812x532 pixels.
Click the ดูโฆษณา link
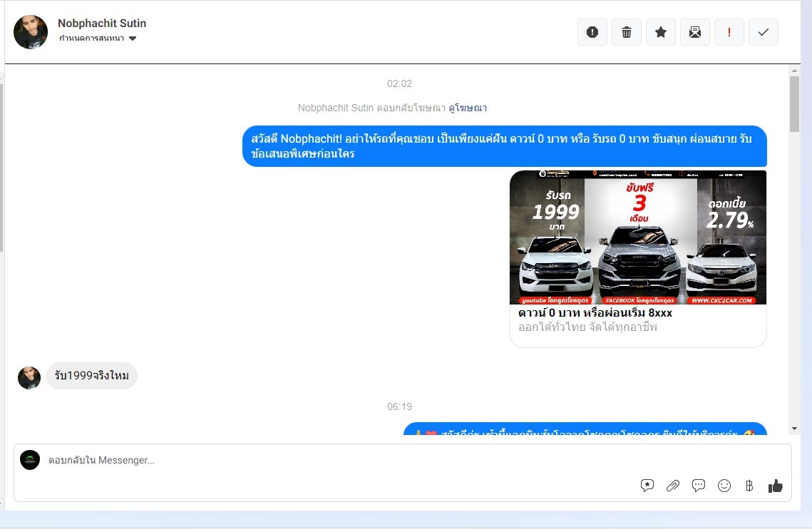click(x=468, y=108)
